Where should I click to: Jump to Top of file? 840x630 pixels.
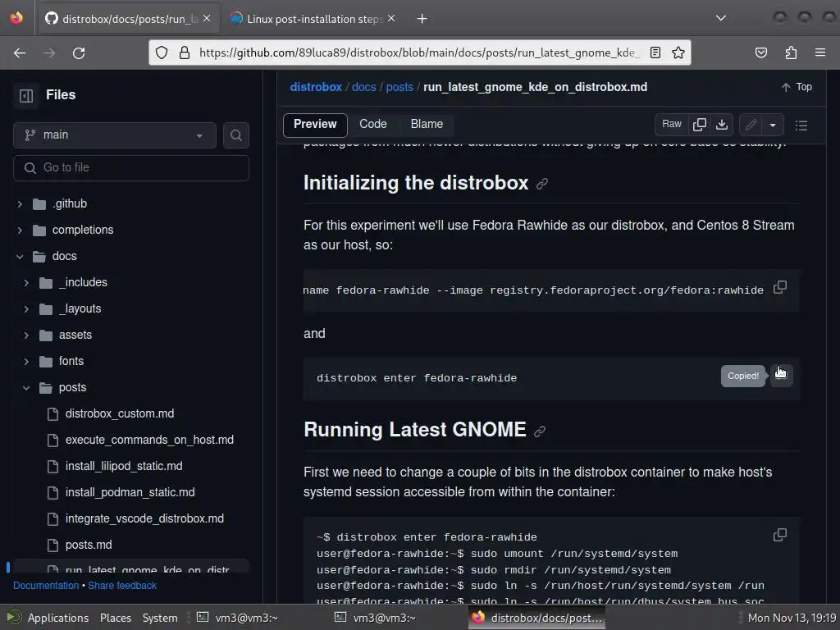click(797, 87)
